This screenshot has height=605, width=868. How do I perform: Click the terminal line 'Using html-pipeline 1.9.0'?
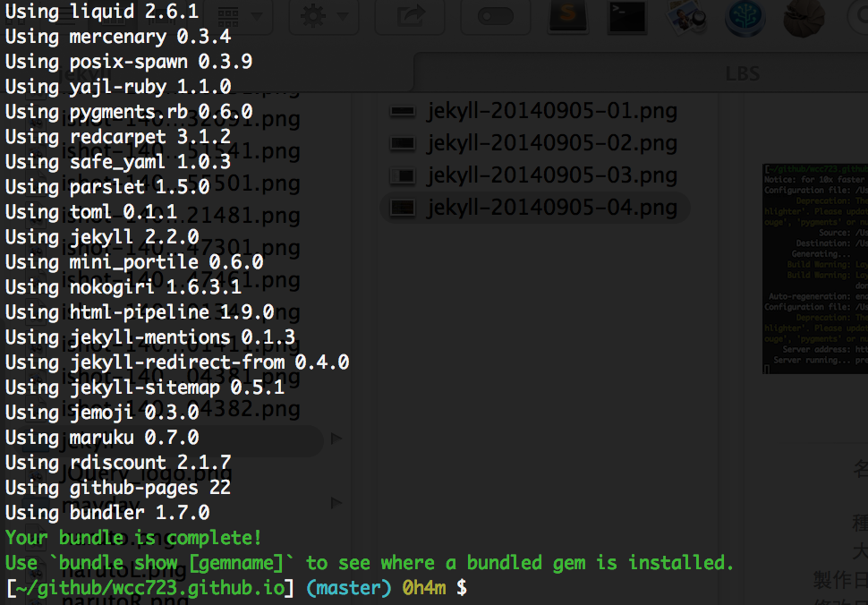tap(140, 311)
